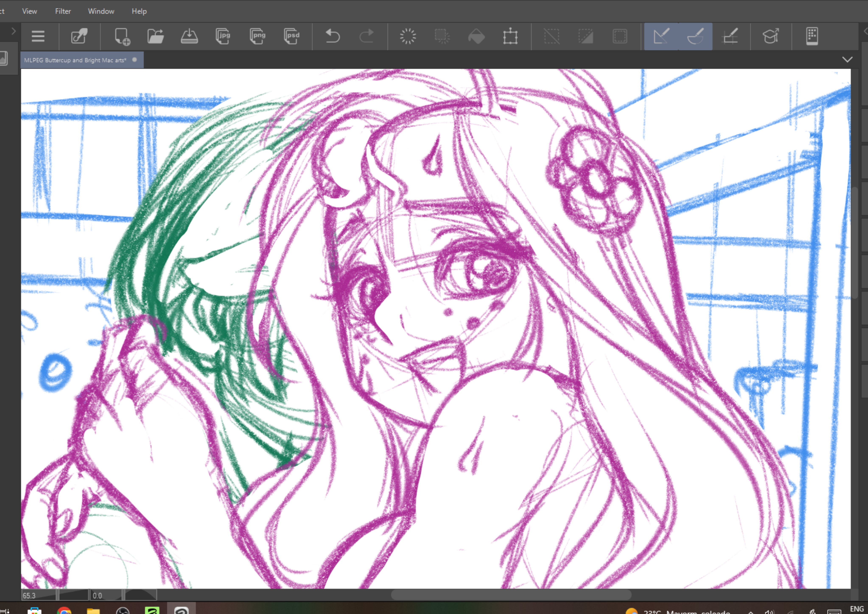Toggle Snap to Grid
The height and width of the screenshot is (614, 868).
[x=730, y=36]
